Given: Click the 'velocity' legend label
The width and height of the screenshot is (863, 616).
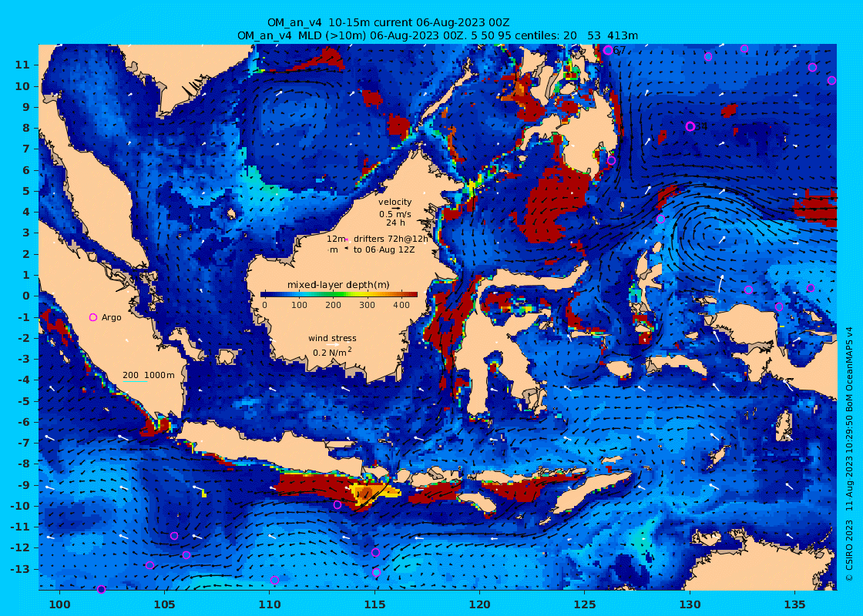Looking at the screenshot, I should [395, 202].
